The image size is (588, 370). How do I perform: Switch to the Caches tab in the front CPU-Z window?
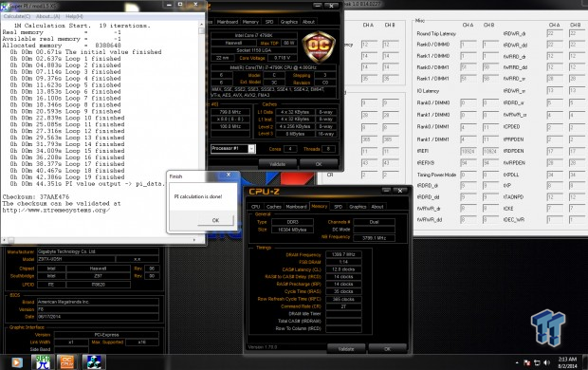274,207
